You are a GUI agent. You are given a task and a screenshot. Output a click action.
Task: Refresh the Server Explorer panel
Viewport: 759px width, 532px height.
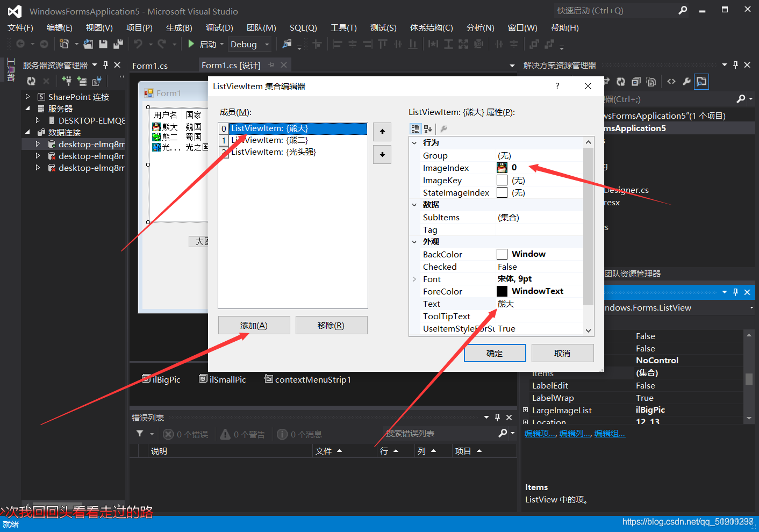pos(31,81)
